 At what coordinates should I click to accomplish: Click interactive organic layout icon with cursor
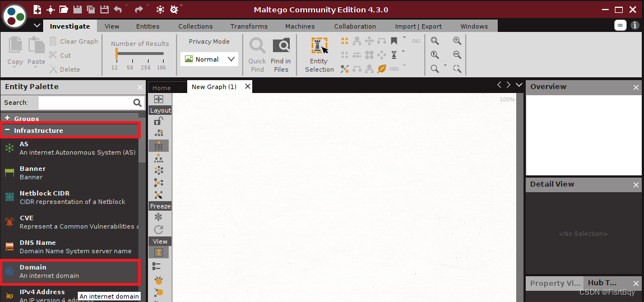(159, 194)
